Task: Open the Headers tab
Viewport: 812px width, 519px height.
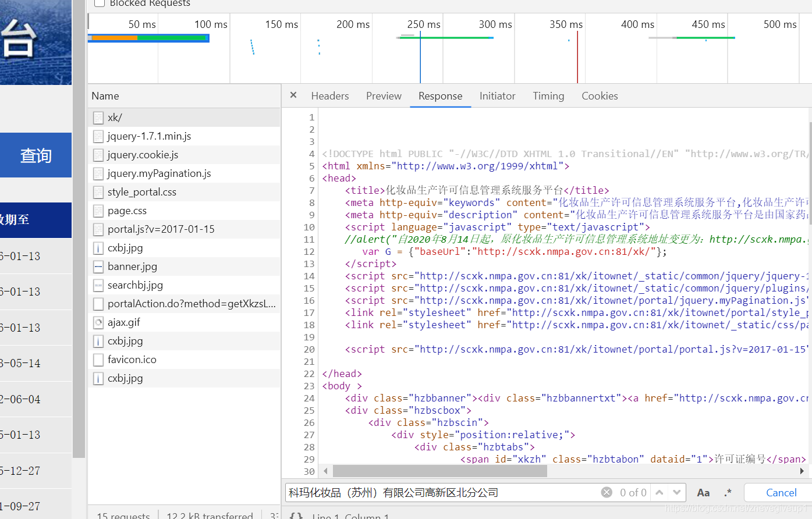Action: (330, 96)
